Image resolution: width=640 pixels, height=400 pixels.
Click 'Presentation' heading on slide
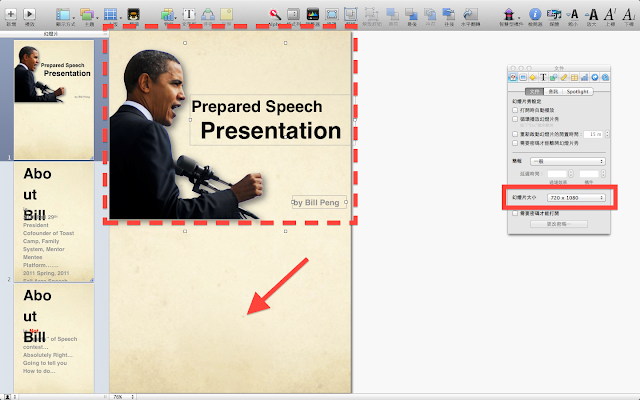tap(271, 131)
